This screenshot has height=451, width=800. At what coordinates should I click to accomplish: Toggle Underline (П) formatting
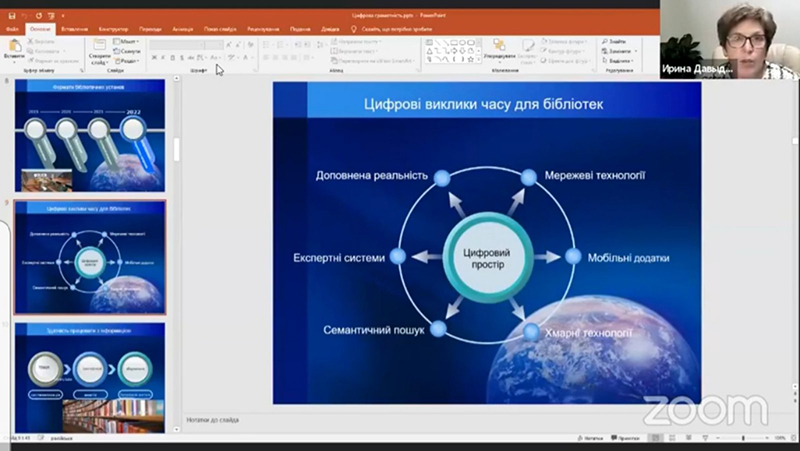[x=172, y=58]
